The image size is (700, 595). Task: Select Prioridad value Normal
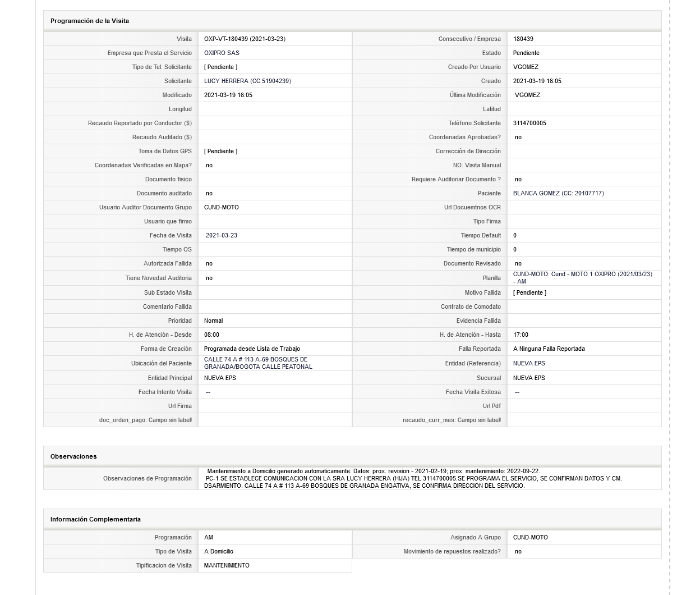[213, 321]
